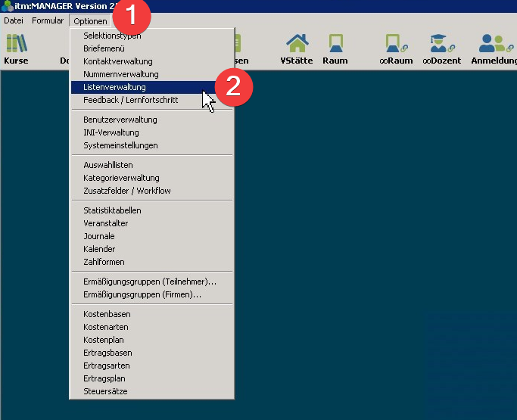517x420 pixels.
Task: Close the Optionen menu header
Action: [x=90, y=21]
